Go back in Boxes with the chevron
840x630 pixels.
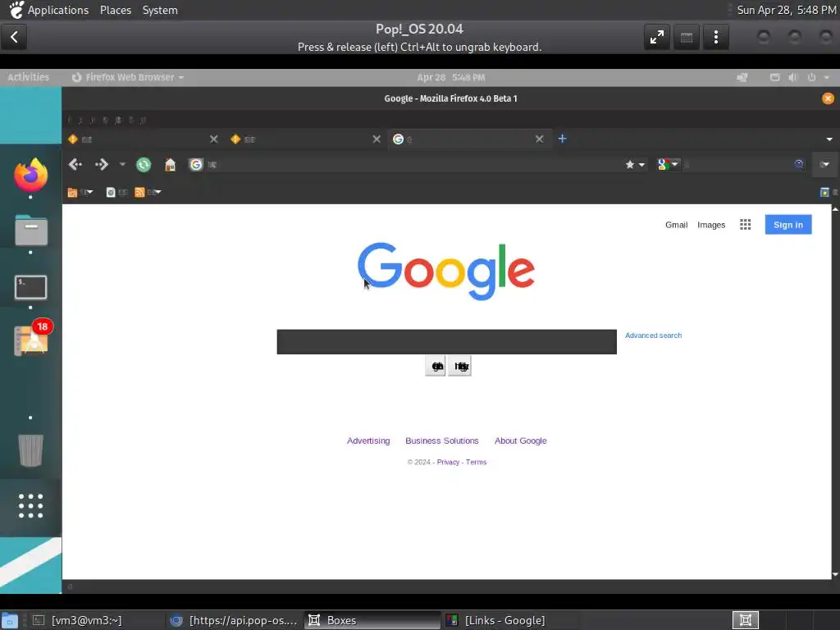tap(14, 37)
